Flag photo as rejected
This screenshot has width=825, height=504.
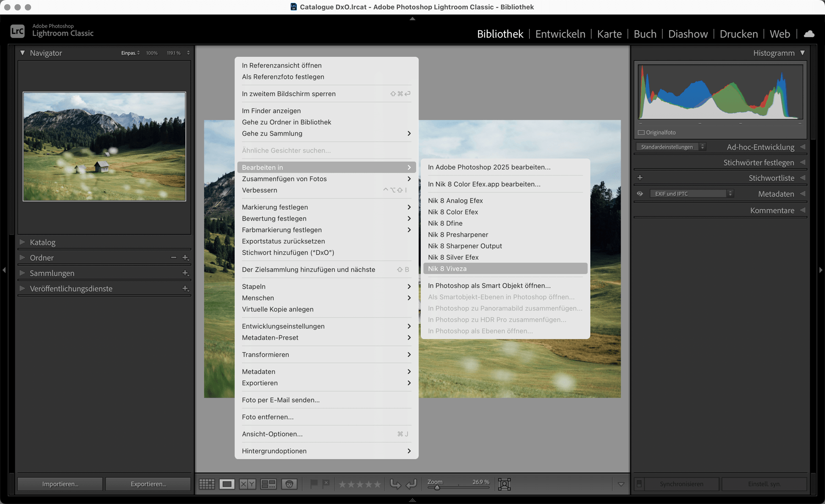[x=326, y=483]
